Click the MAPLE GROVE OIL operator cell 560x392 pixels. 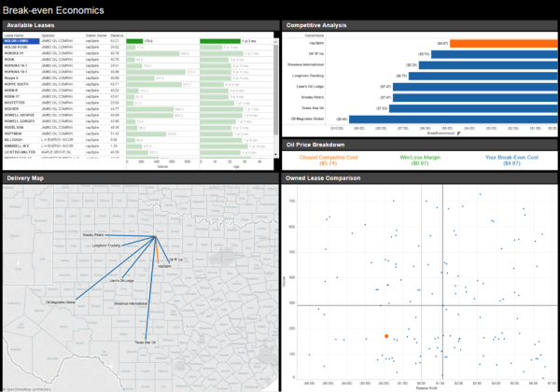click(x=56, y=152)
